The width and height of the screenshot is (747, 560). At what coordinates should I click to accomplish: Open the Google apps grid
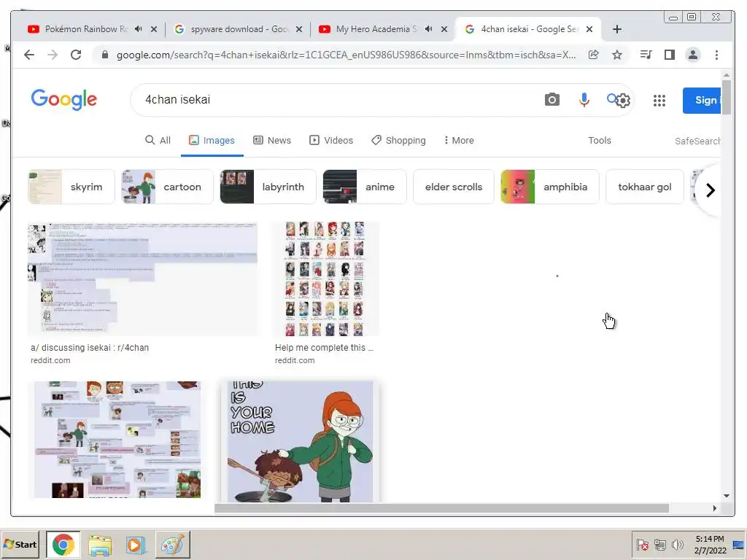[x=659, y=101]
